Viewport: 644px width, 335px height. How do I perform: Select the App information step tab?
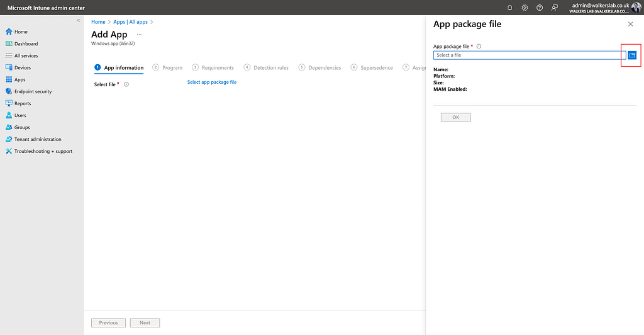pos(123,68)
